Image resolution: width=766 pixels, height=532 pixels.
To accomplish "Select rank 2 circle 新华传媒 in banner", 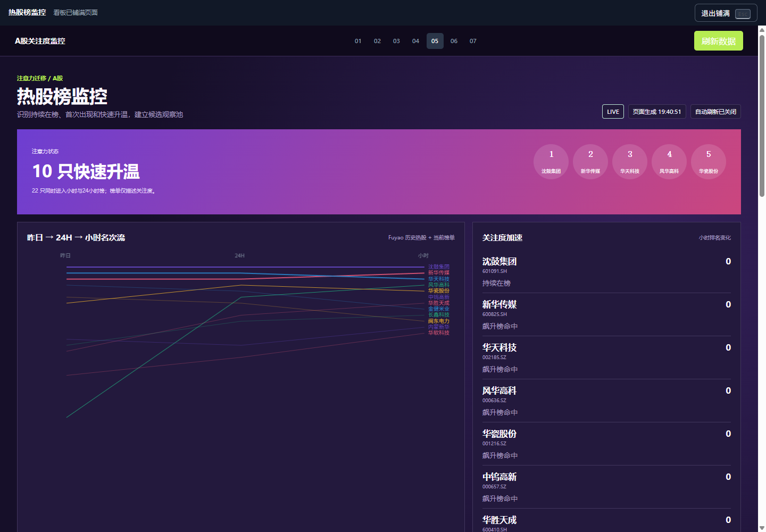I will (x=590, y=162).
